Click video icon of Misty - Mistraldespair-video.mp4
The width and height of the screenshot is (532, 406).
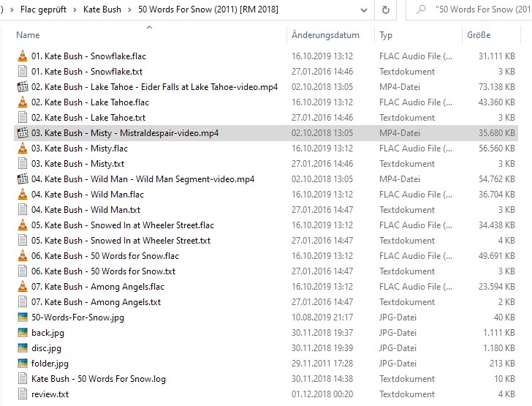coord(23,133)
